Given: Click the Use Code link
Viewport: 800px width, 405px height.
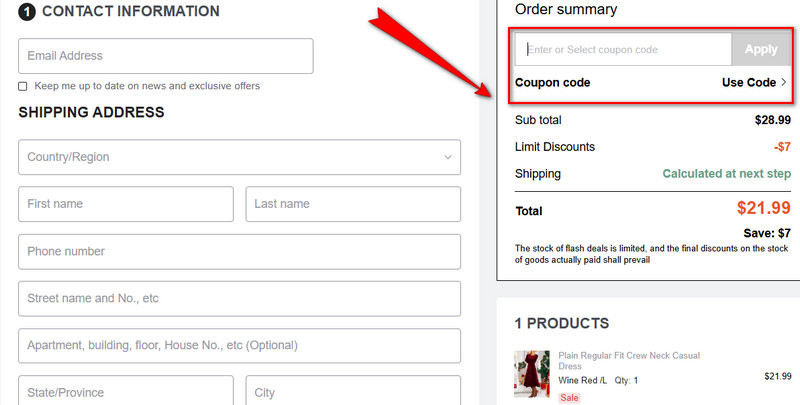Looking at the screenshot, I should pos(748,82).
